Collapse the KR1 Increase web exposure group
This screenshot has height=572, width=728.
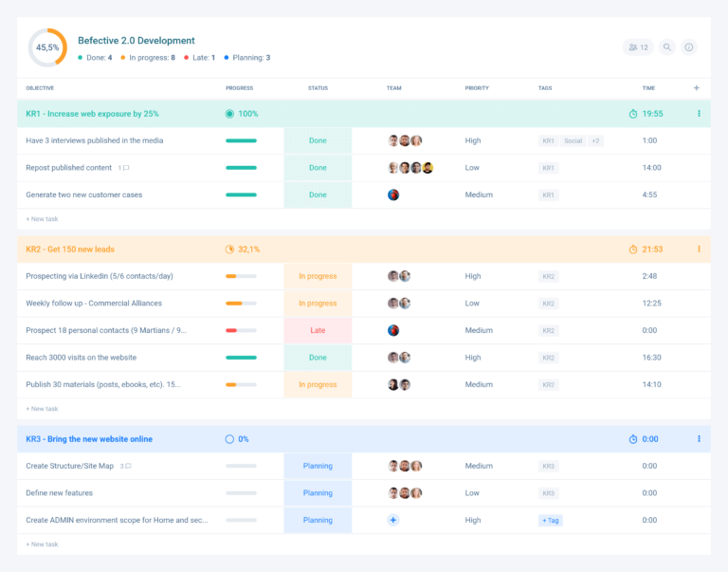[x=92, y=114]
